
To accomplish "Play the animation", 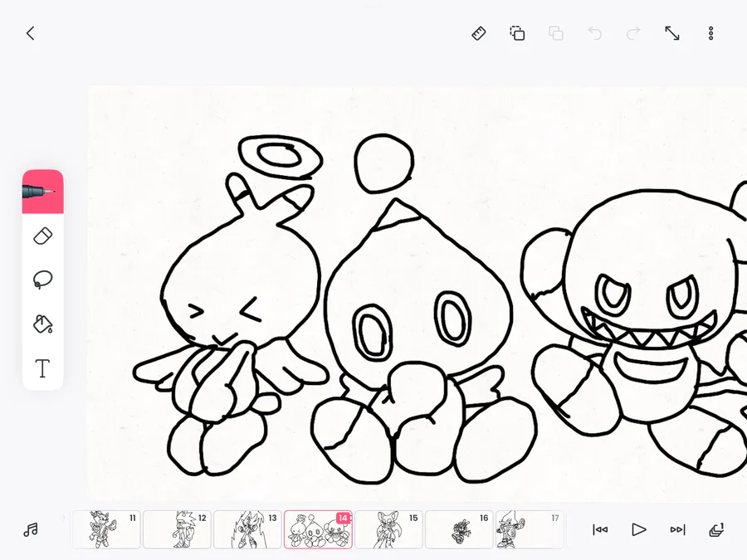I will tap(638, 529).
